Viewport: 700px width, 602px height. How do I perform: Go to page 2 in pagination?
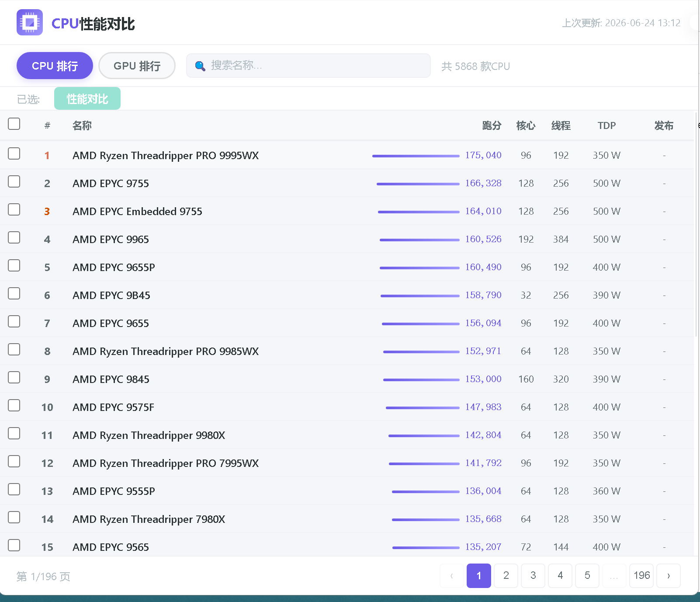click(x=506, y=576)
